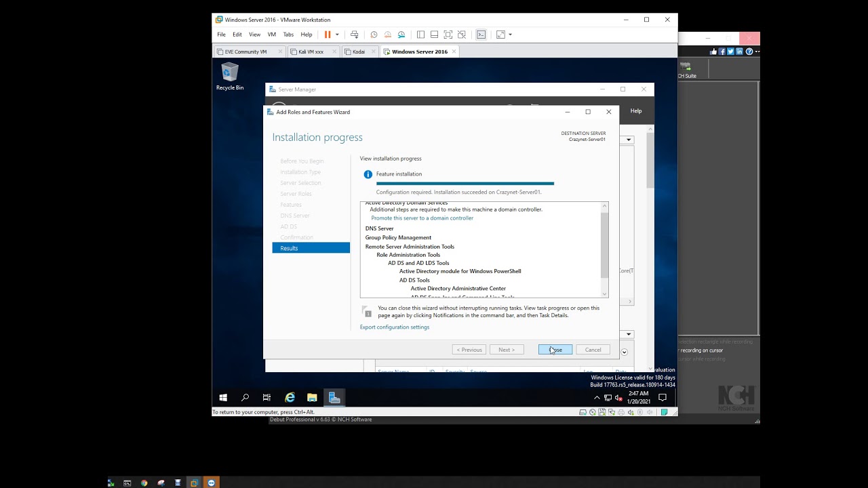Click the Facebook share icon in Debut
868x488 pixels.
tap(722, 52)
